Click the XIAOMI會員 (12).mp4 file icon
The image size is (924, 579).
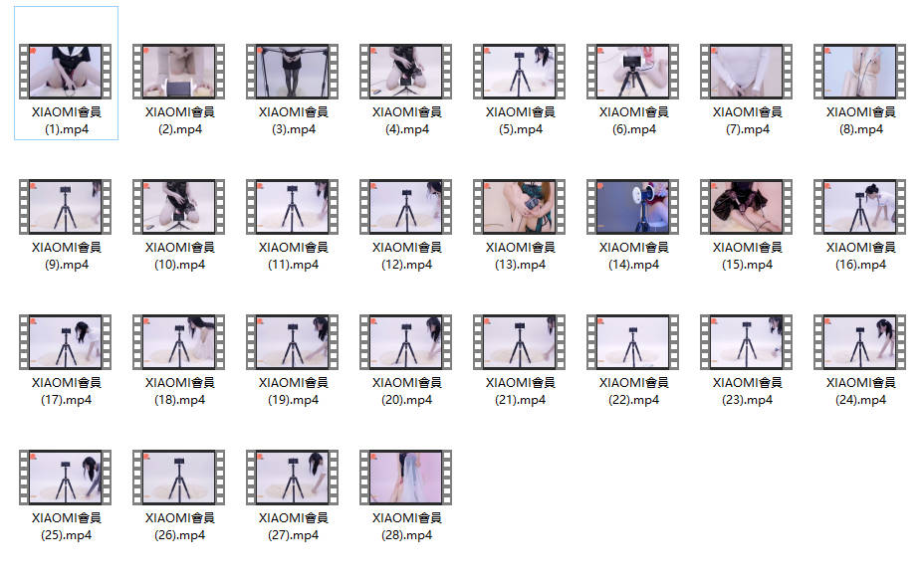click(x=406, y=207)
